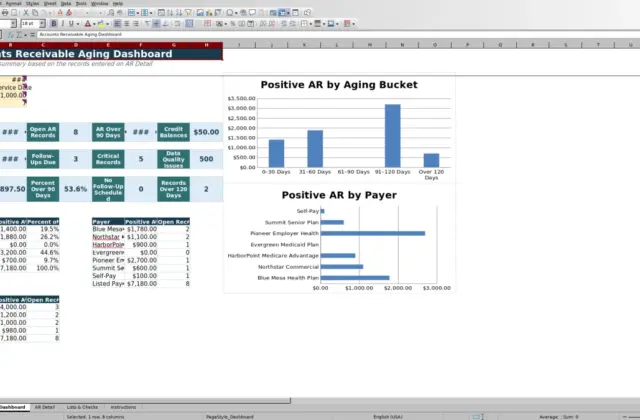This screenshot has width=640, height=420.
Task: Toggle Underline formatting
Action: pyautogui.click(x=71, y=24)
